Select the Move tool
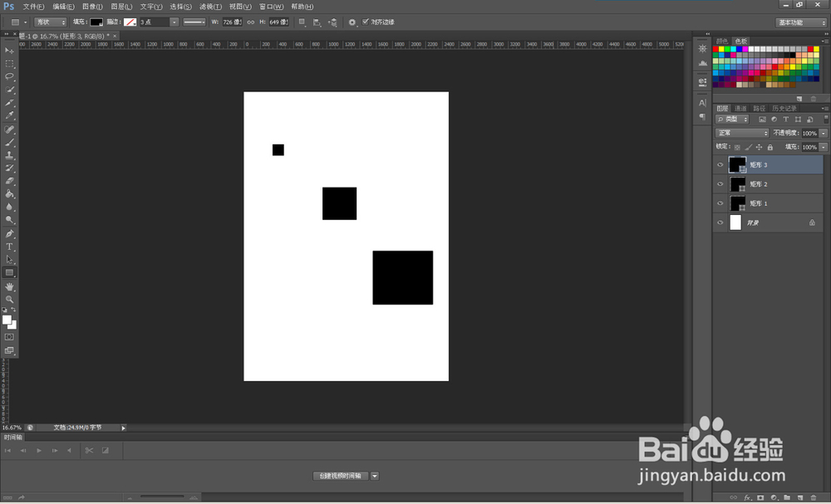Image resolution: width=831 pixels, height=504 pixels. [x=9, y=51]
